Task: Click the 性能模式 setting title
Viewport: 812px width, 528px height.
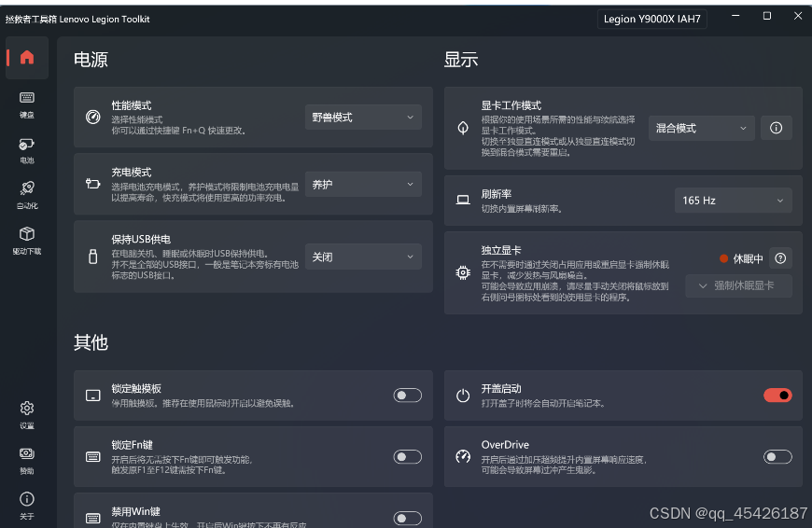Action: point(132,105)
